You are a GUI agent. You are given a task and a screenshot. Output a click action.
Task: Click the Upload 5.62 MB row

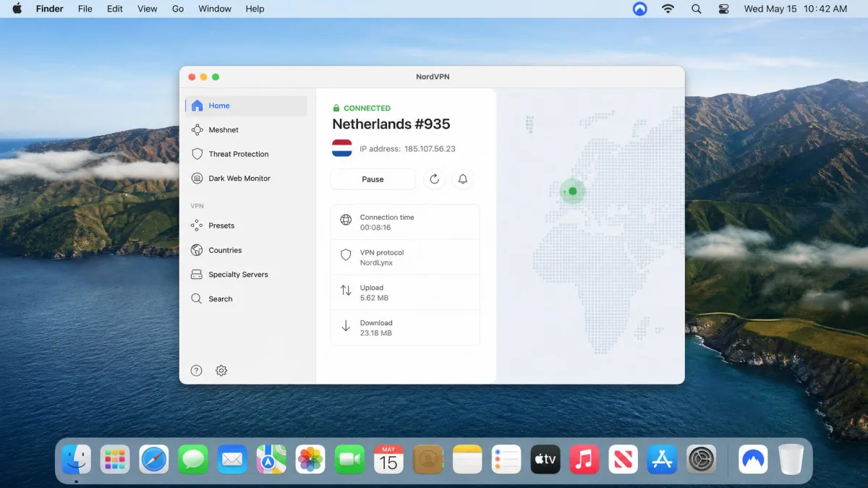(405, 293)
